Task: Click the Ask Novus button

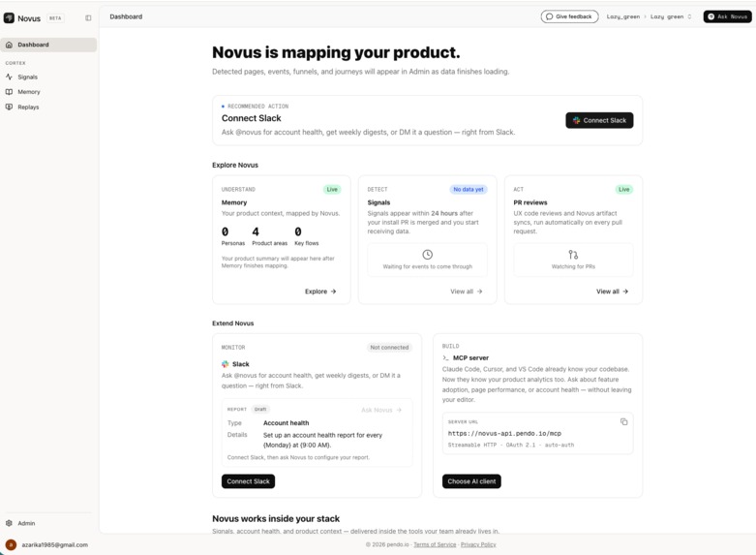Action: click(727, 16)
